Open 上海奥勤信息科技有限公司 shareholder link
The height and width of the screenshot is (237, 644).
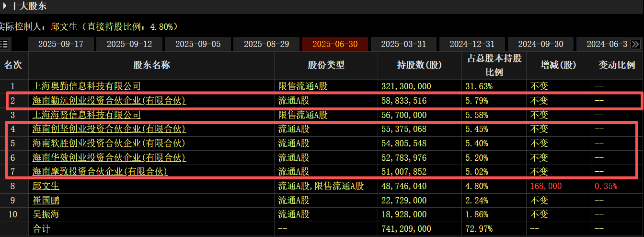coord(87,86)
